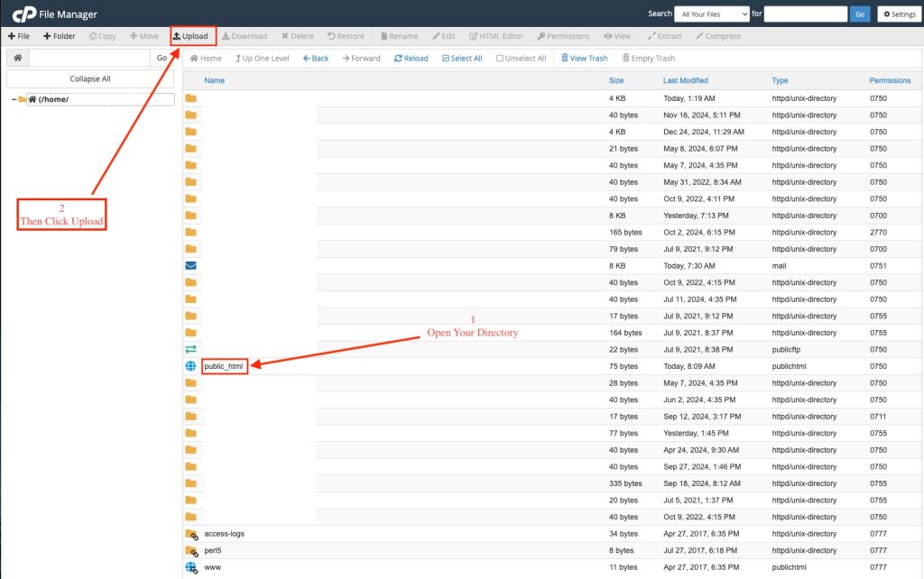This screenshot has width=924, height=579.
Task: Navigate Forward in file browser
Action: pos(361,59)
